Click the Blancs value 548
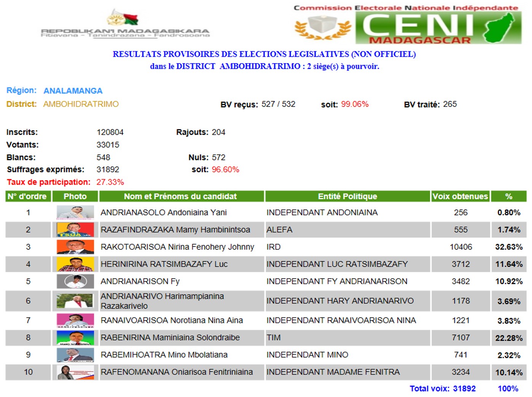The image size is (532, 397). click(x=103, y=157)
